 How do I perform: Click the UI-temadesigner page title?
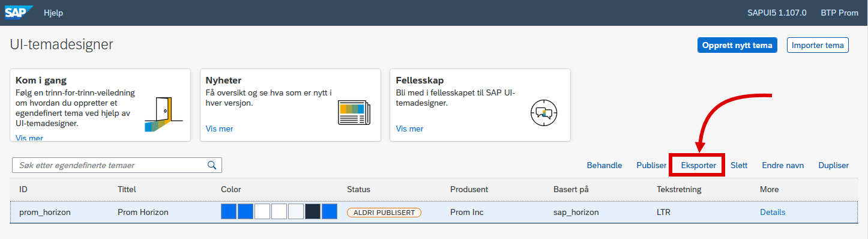point(62,44)
